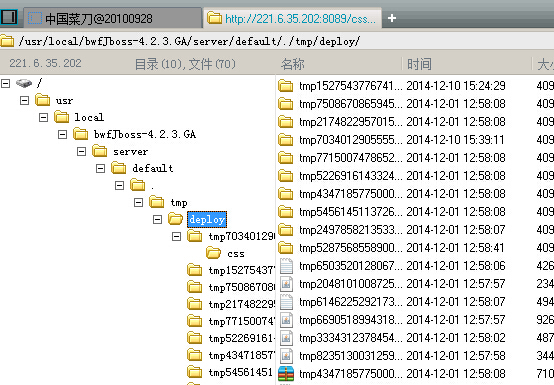Select local folder in tree
The height and width of the screenshot is (385, 554).
89,117
